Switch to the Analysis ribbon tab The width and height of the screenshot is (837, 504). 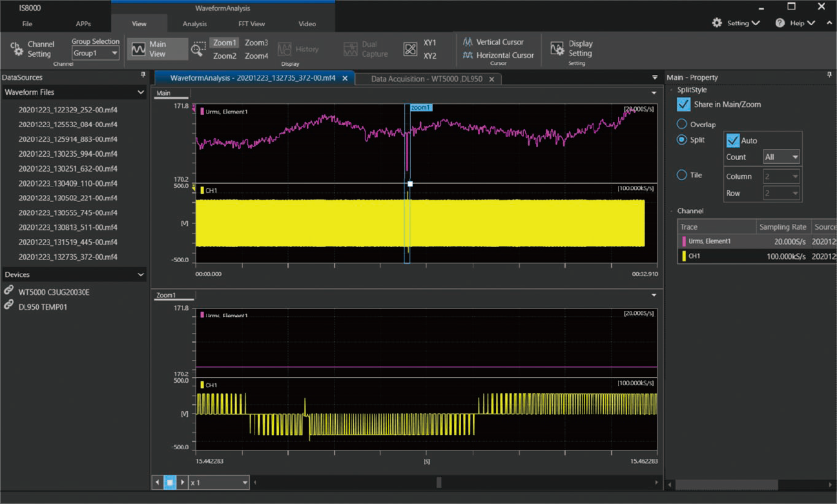click(x=193, y=23)
